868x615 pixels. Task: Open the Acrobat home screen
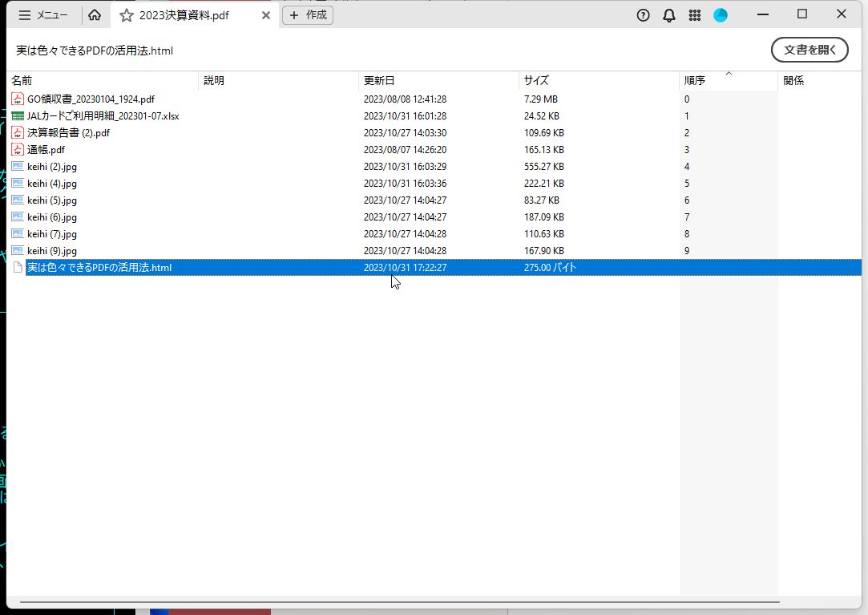tap(95, 14)
